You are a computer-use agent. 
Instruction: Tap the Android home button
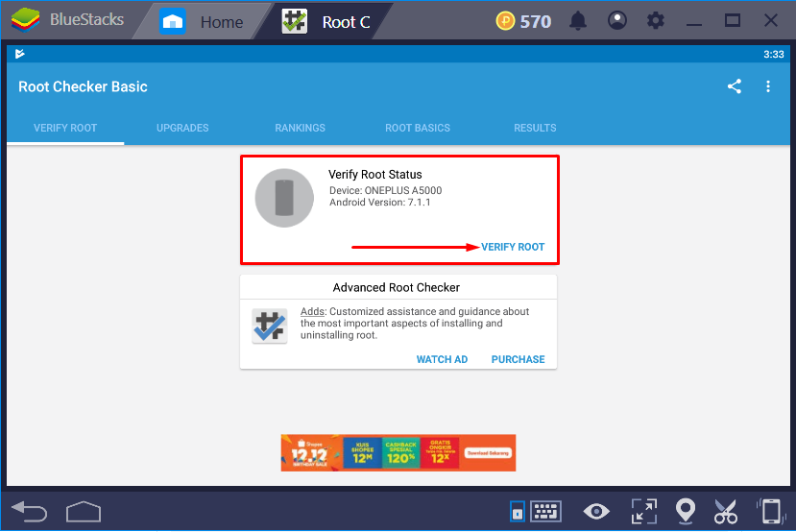click(84, 511)
